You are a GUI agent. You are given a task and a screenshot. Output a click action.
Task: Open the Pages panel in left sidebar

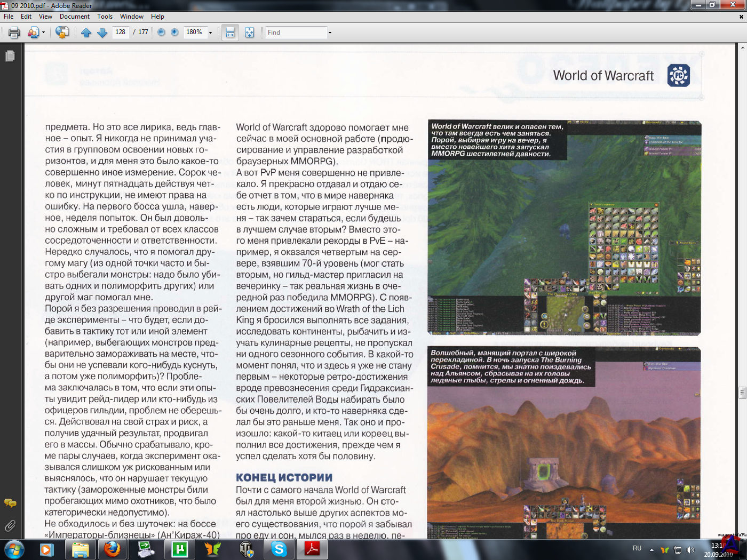[x=10, y=56]
